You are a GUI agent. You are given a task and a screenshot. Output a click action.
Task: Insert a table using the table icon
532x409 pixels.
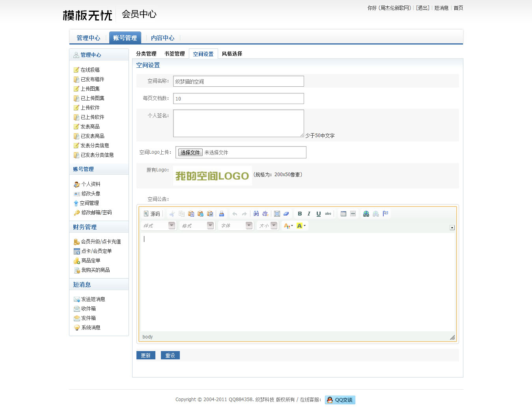coord(343,214)
